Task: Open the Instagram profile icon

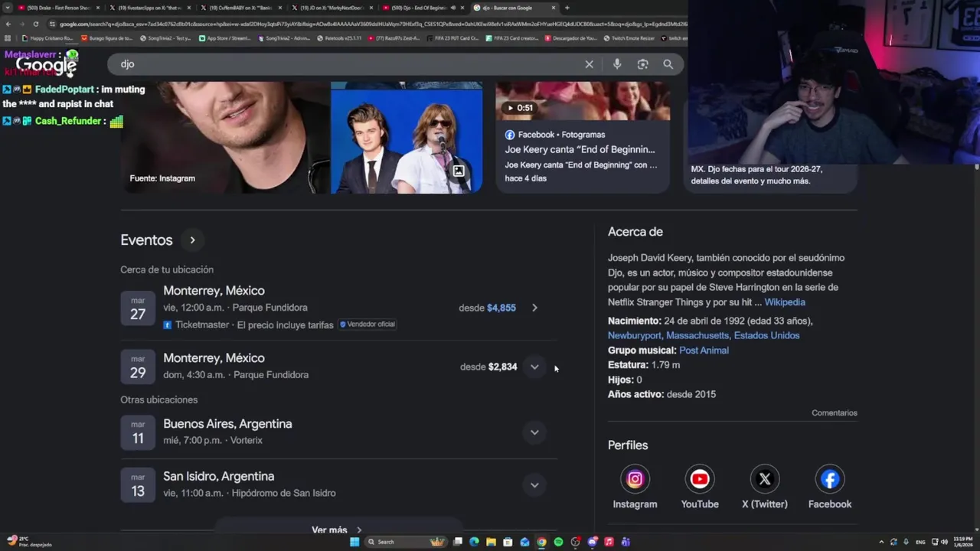Action: click(x=635, y=479)
